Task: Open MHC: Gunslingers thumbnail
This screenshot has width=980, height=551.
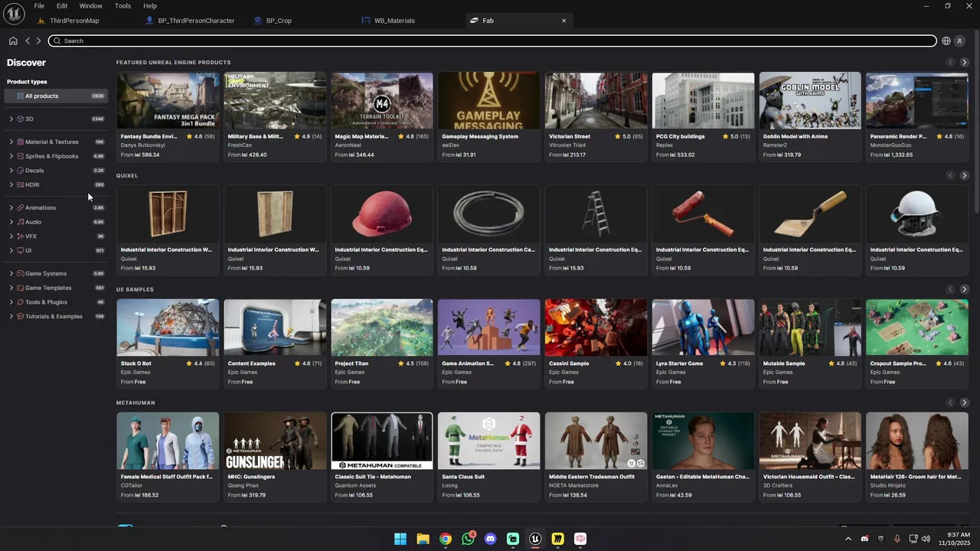Action: tap(275, 441)
